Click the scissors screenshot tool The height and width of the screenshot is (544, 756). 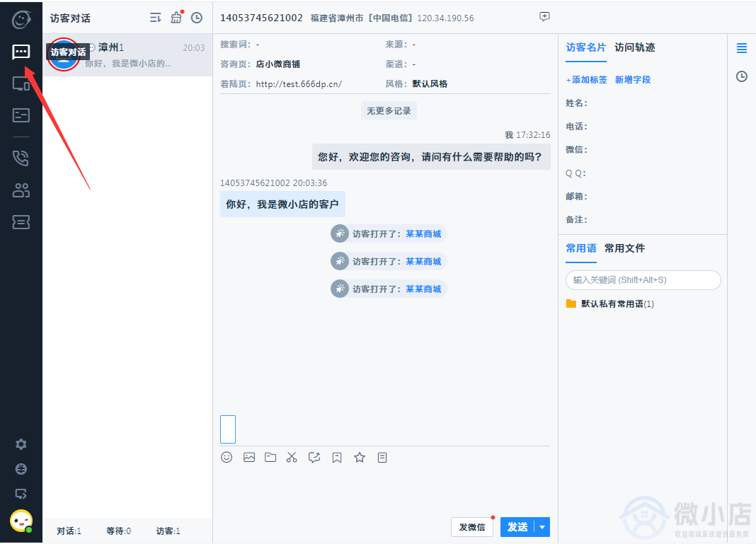click(x=292, y=457)
